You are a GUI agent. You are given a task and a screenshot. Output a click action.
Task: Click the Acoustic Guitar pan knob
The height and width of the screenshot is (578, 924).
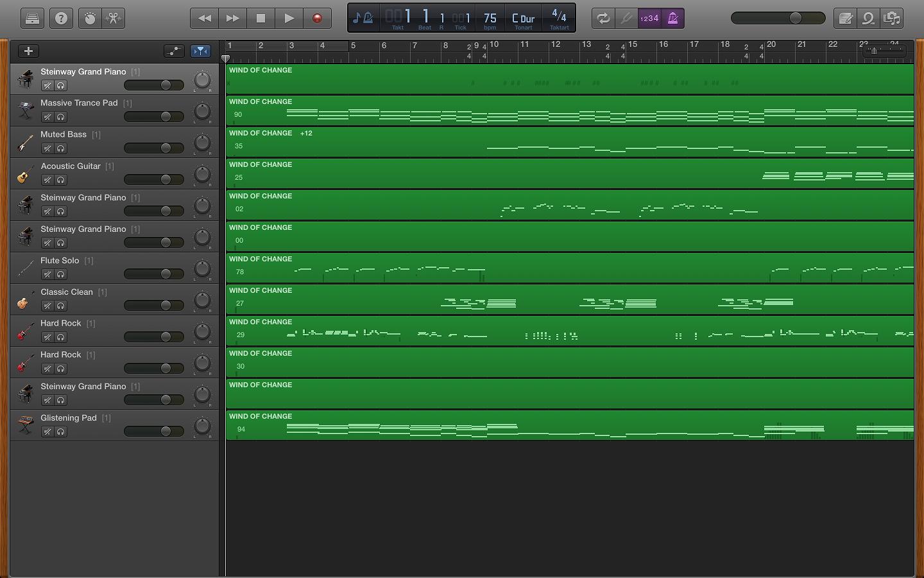202,174
